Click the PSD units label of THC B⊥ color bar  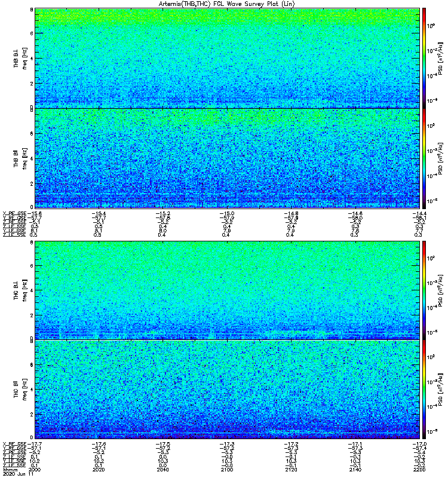click(x=440, y=290)
